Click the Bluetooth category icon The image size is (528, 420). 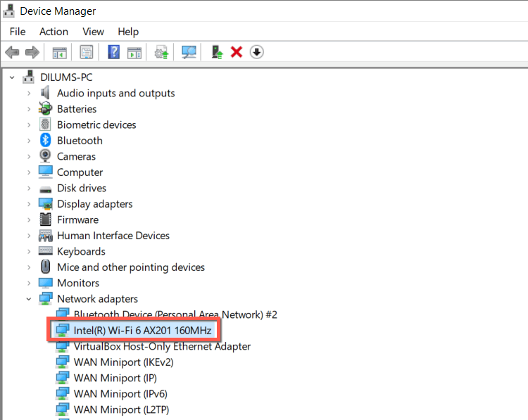45,140
